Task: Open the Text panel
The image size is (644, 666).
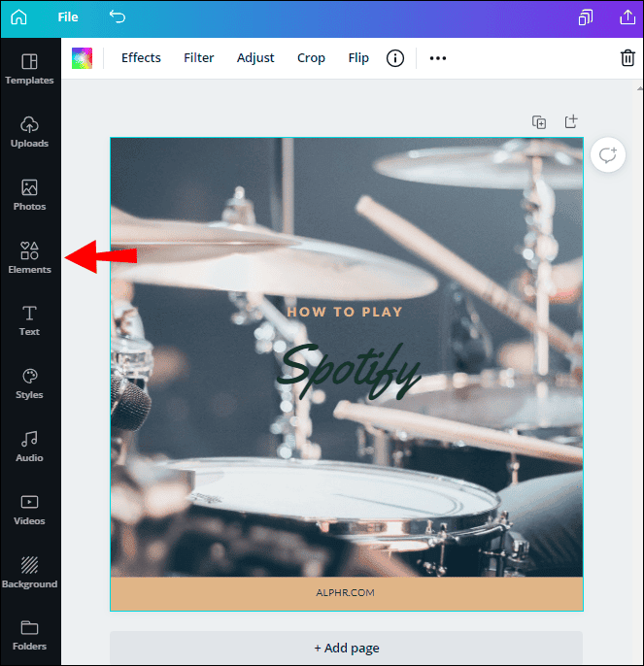Action: (29, 320)
